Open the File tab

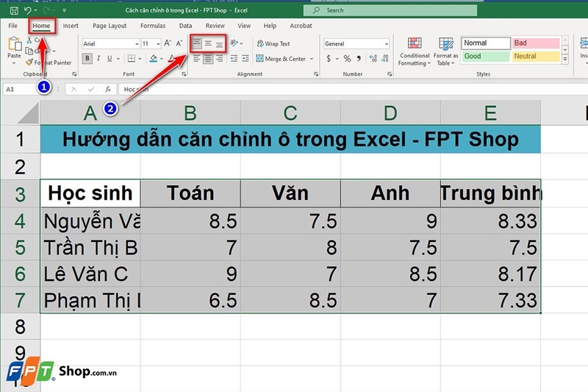tap(12, 26)
